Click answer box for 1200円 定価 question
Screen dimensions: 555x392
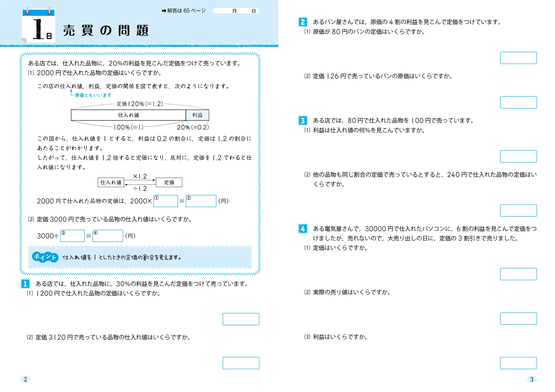tap(241, 319)
